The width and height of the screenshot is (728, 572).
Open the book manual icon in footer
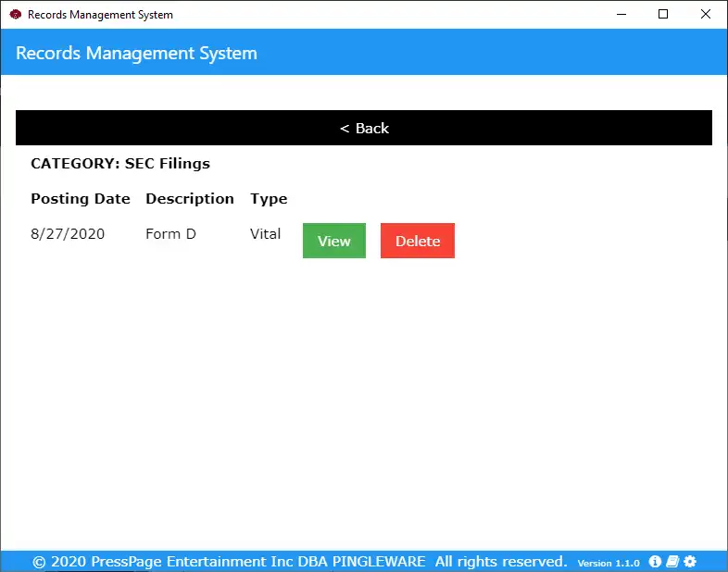point(672,561)
